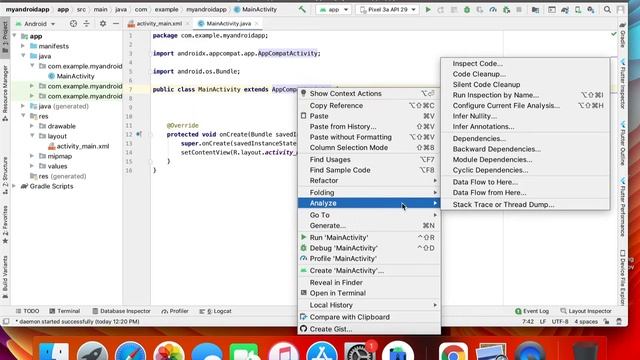Hide the Project panel with minus icon
The image size is (640, 360).
(116, 24)
